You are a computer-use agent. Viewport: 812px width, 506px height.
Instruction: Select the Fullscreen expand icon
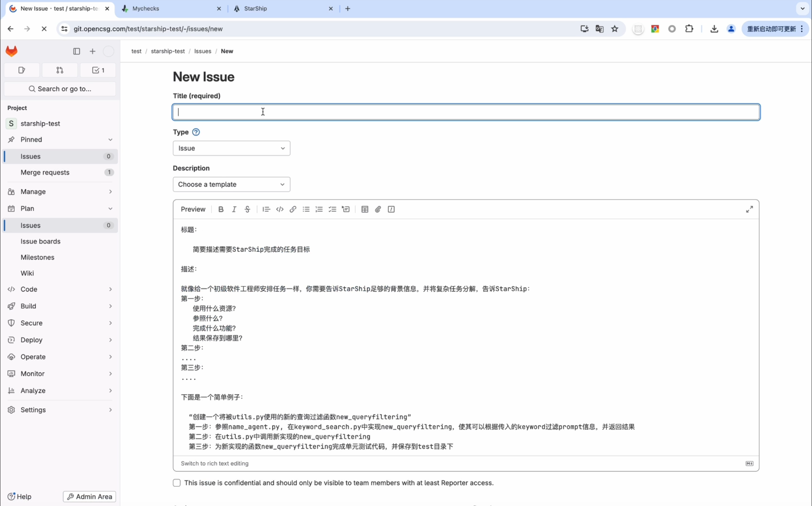coord(750,209)
